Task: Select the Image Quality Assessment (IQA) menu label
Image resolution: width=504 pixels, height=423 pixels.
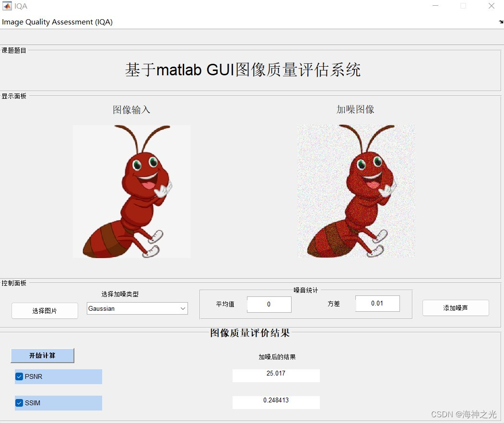Action: point(57,22)
